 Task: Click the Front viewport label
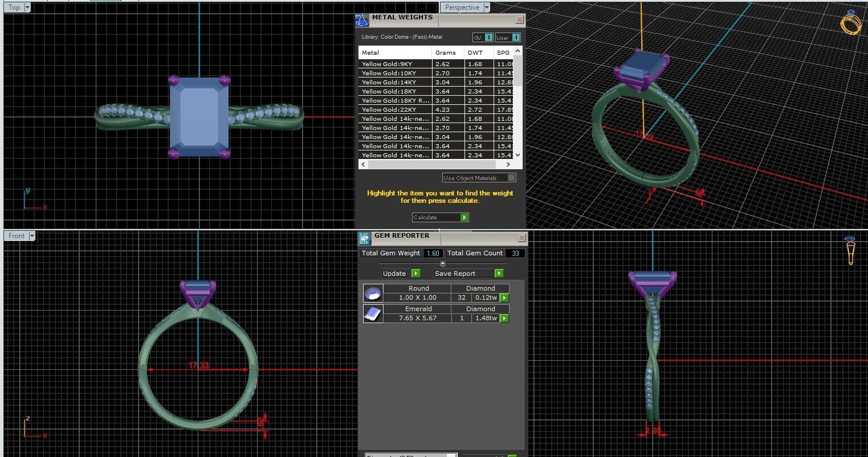(17, 236)
